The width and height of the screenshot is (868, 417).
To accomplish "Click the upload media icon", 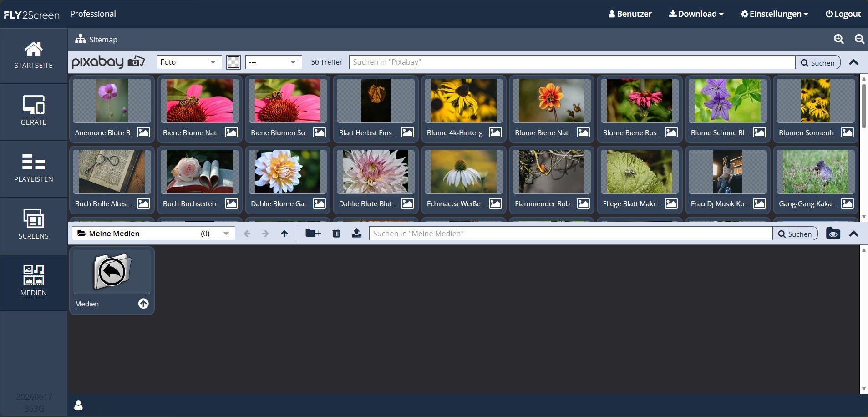I will click(357, 233).
